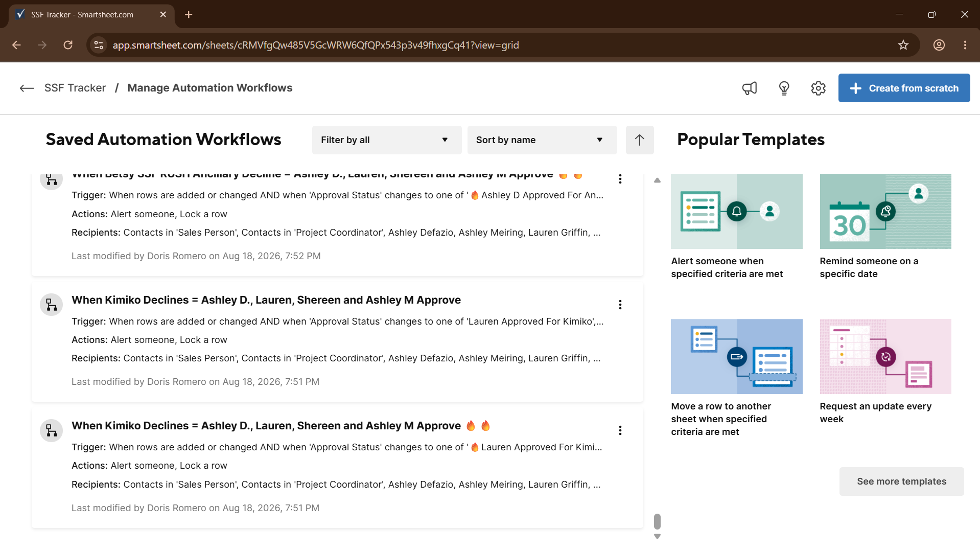Open the automation settings gear
The height and width of the screenshot is (551, 980).
coord(818,88)
